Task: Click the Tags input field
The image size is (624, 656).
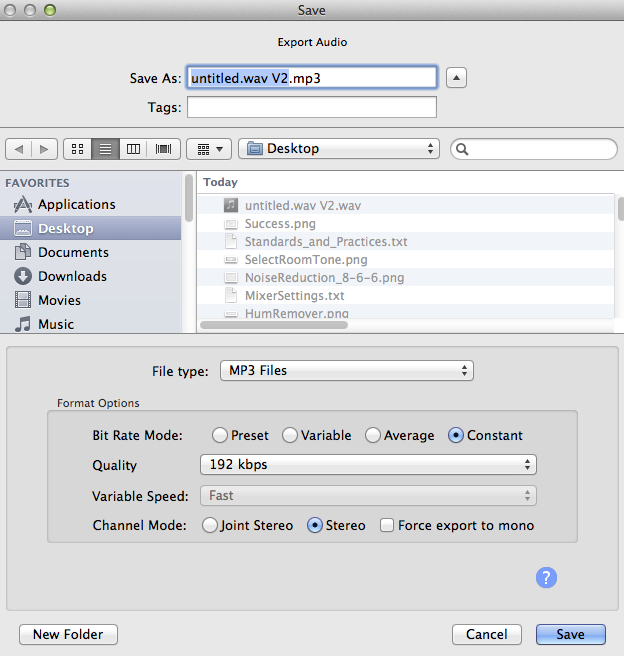Action: [312, 107]
